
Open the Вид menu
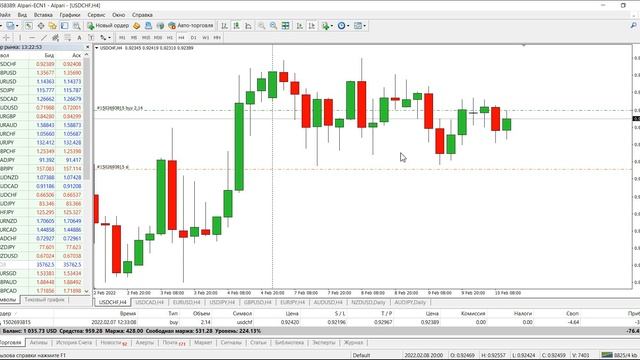[x=22, y=15]
